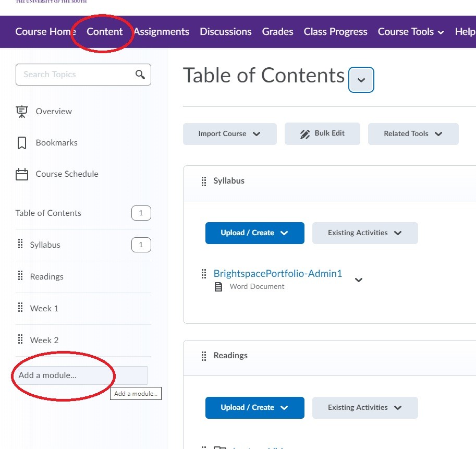476x449 pixels.
Task: Open the Discussions page
Action: click(x=226, y=32)
